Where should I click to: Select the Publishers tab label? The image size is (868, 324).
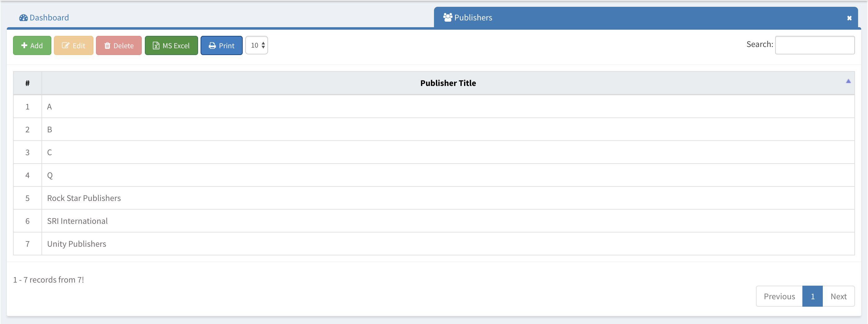pos(473,18)
